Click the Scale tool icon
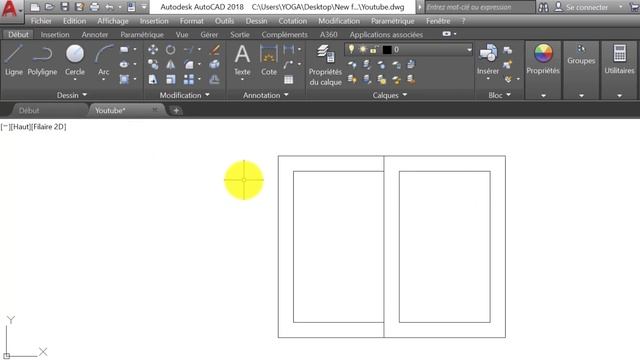The height and width of the screenshot is (360, 640). (171, 79)
